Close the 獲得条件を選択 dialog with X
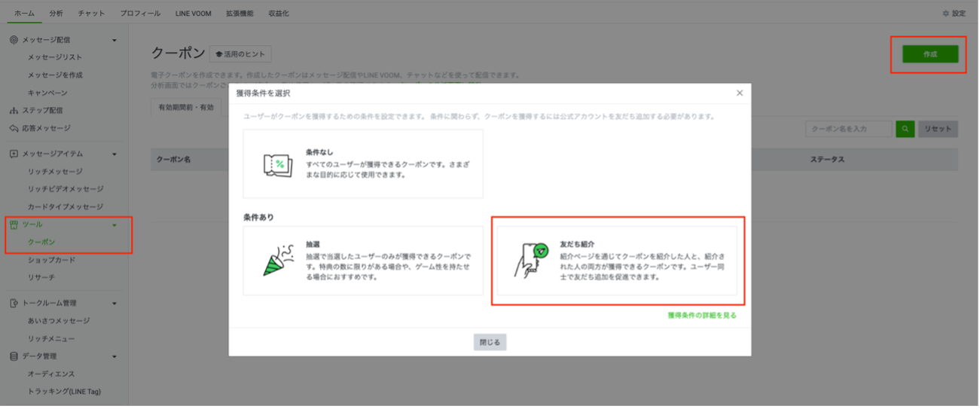 click(740, 93)
